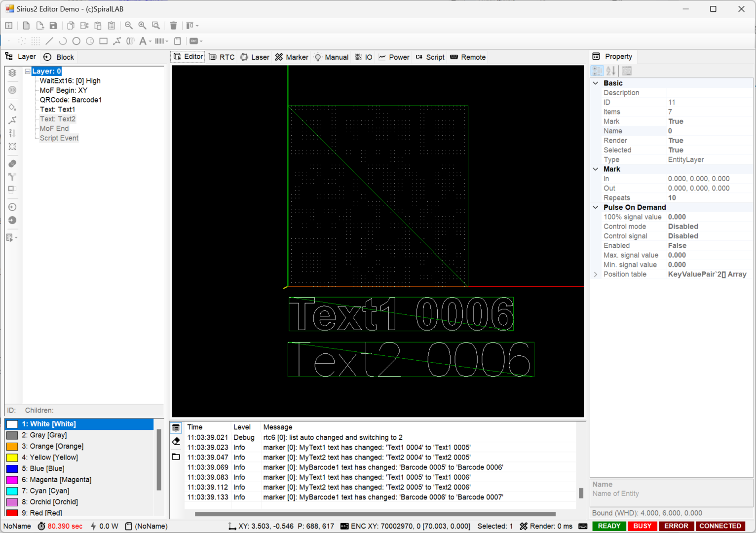The width and height of the screenshot is (756, 533).
Task: Open a document file
Action: [x=40, y=26]
